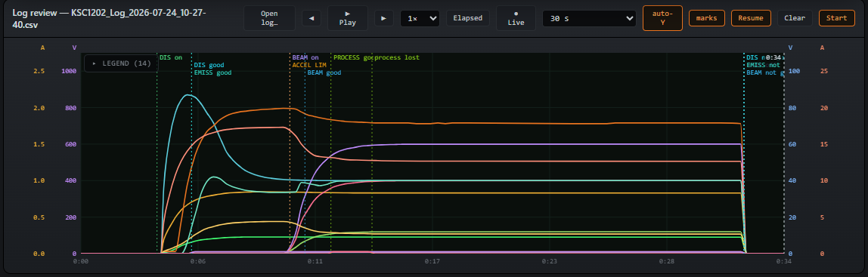The height and width of the screenshot is (277, 868).
Task: Click the BEAM on event marker
Action: [305, 57]
